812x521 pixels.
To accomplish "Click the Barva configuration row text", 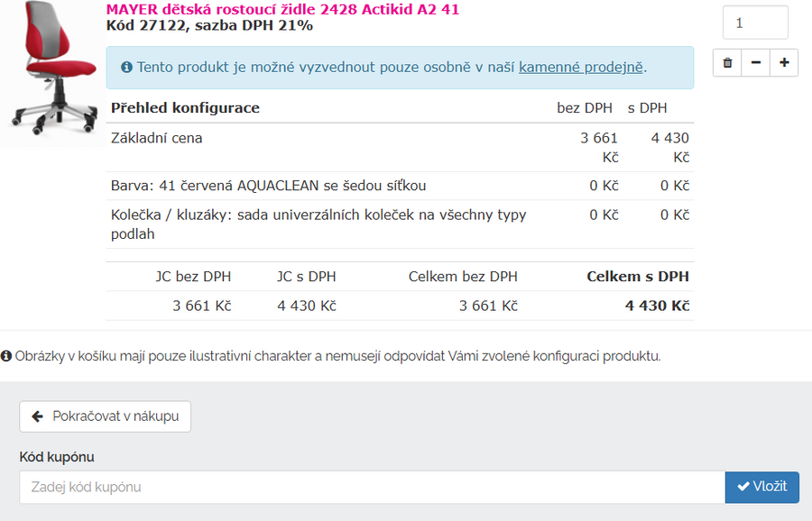I will (x=268, y=186).
